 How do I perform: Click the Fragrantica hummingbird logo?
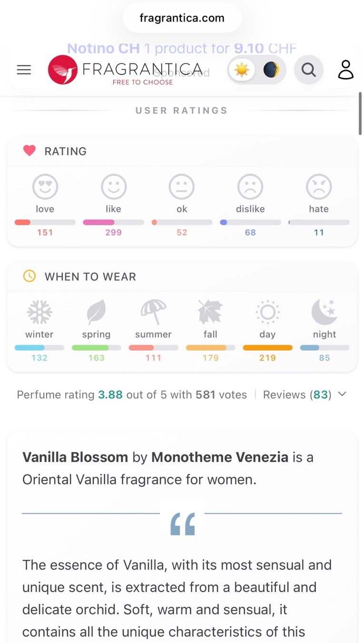(63, 70)
